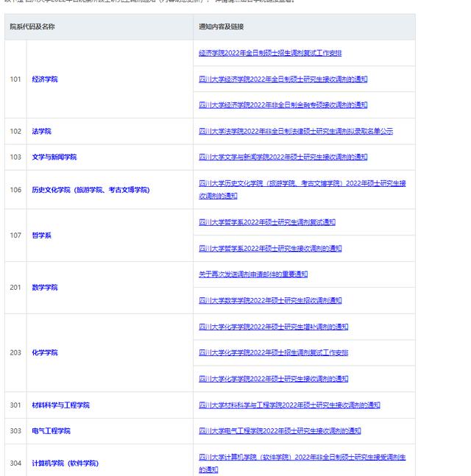Open 经济学院 调剂复试工作安排 link
This screenshot has height=476, width=471.
(x=270, y=53)
